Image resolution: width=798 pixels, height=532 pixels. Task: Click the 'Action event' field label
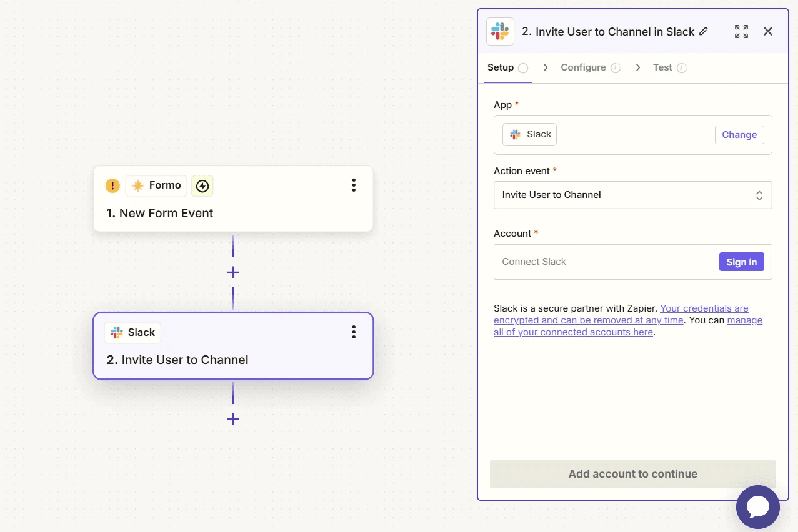pyautogui.click(x=522, y=171)
